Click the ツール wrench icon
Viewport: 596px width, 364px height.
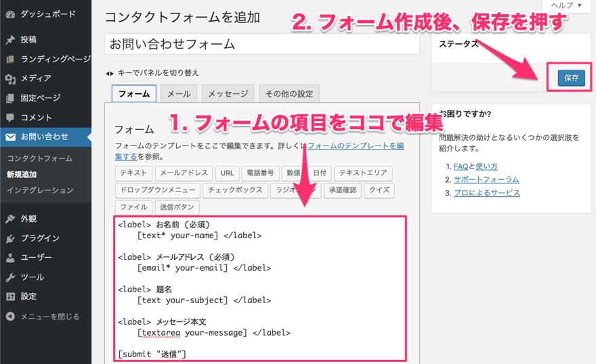(x=10, y=277)
